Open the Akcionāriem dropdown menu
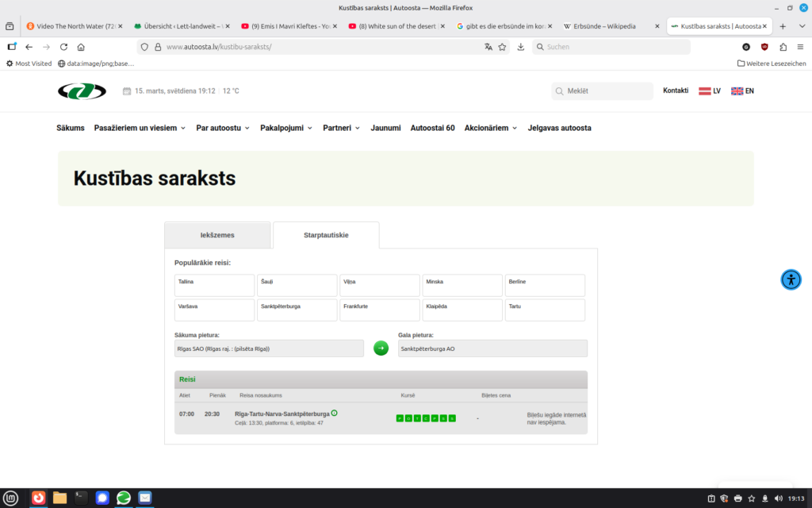This screenshot has height=508, width=812. 491,128
